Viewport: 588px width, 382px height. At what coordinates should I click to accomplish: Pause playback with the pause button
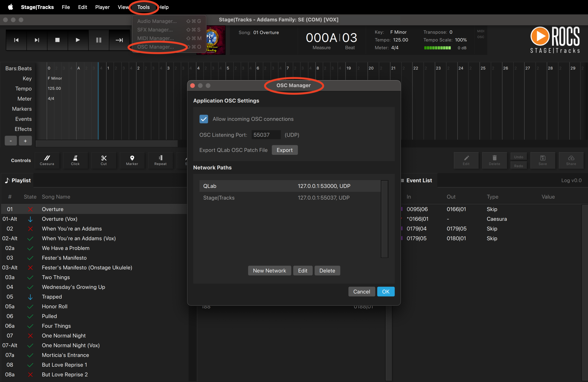click(x=99, y=40)
